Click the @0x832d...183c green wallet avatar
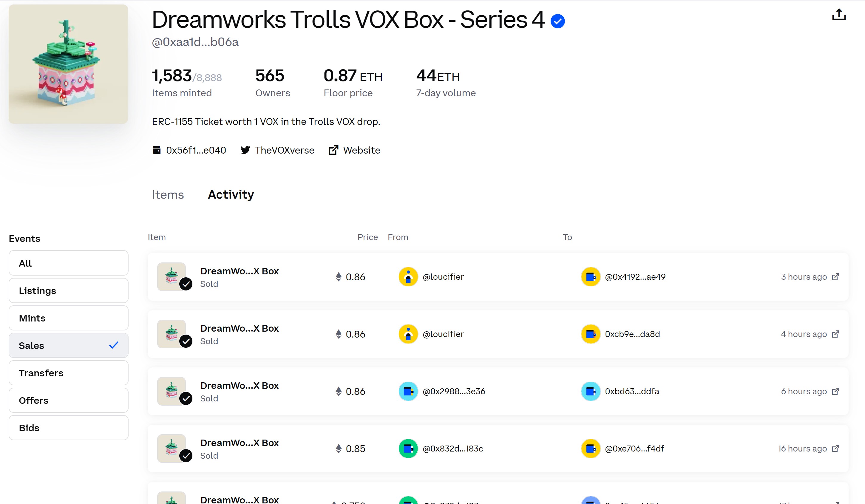The height and width of the screenshot is (504, 865). 408,449
